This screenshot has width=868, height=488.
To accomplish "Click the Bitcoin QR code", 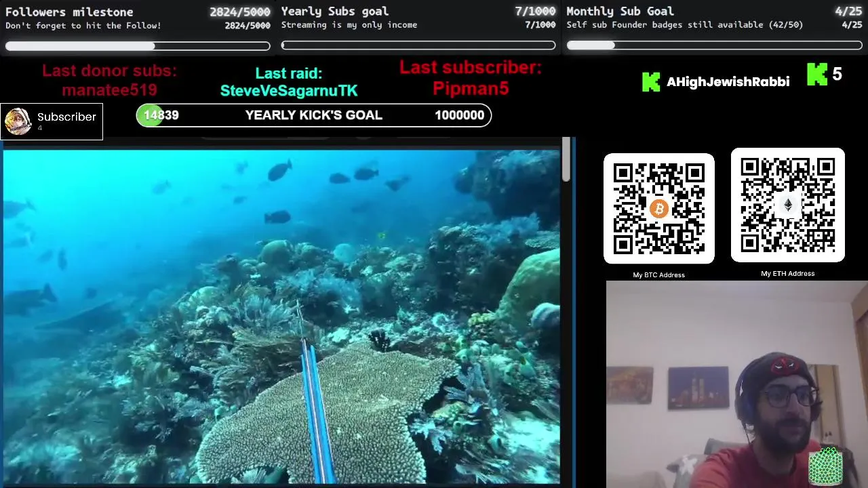I will [658, 209].
